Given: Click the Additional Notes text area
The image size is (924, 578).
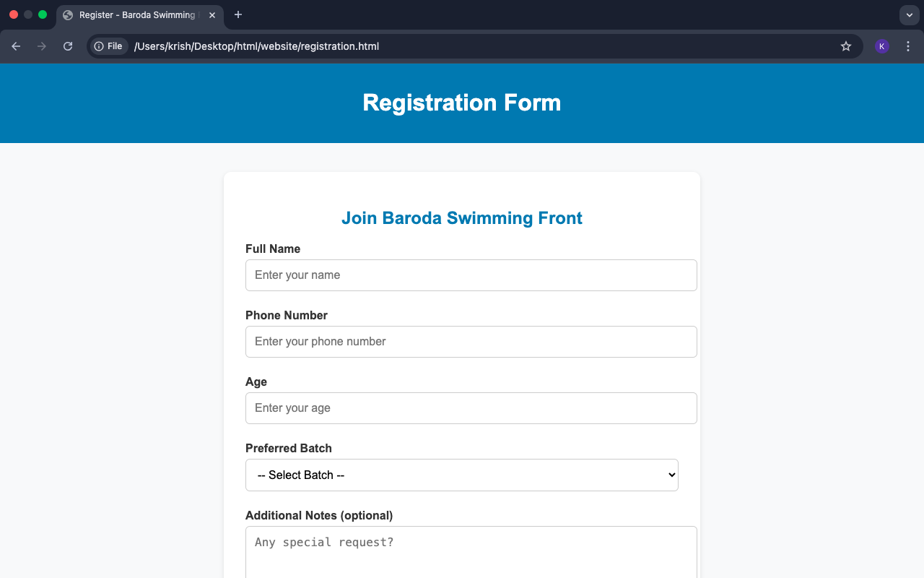Looking at the screenshot, I should click(471, 553).
